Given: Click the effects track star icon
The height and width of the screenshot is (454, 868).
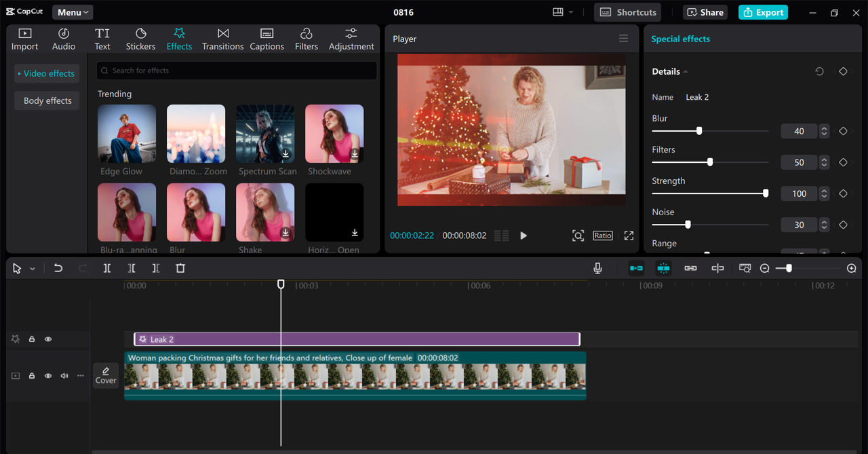Looking at the screenshot, I should pos(16,339).
